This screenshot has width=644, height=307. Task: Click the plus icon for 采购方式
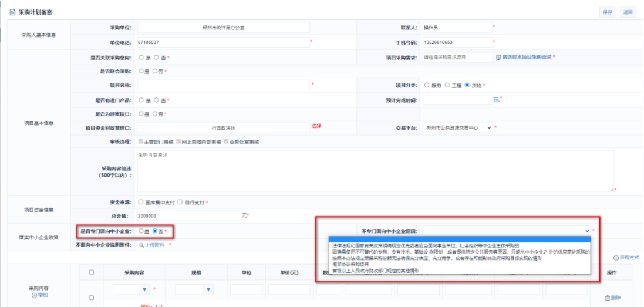point(616,258)
